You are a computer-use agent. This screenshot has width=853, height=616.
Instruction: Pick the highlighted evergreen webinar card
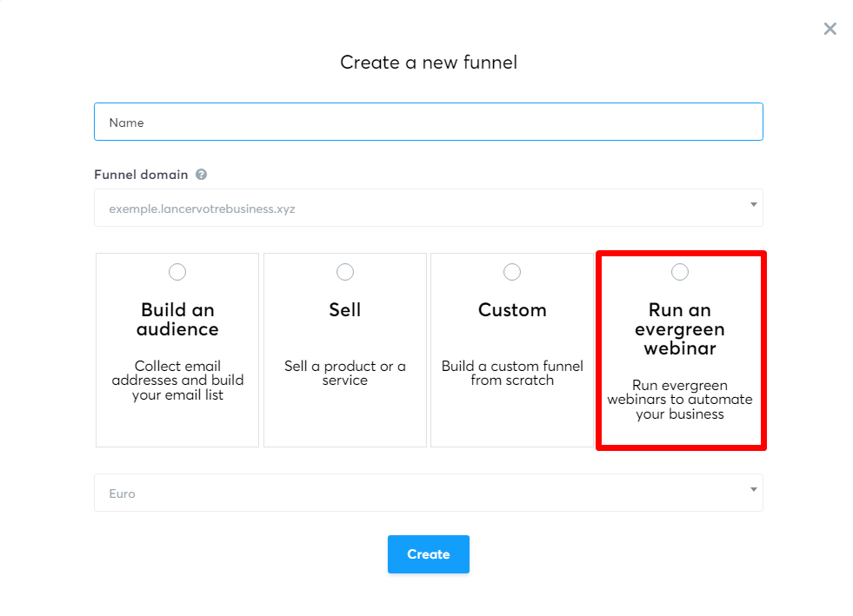point(679,350)
